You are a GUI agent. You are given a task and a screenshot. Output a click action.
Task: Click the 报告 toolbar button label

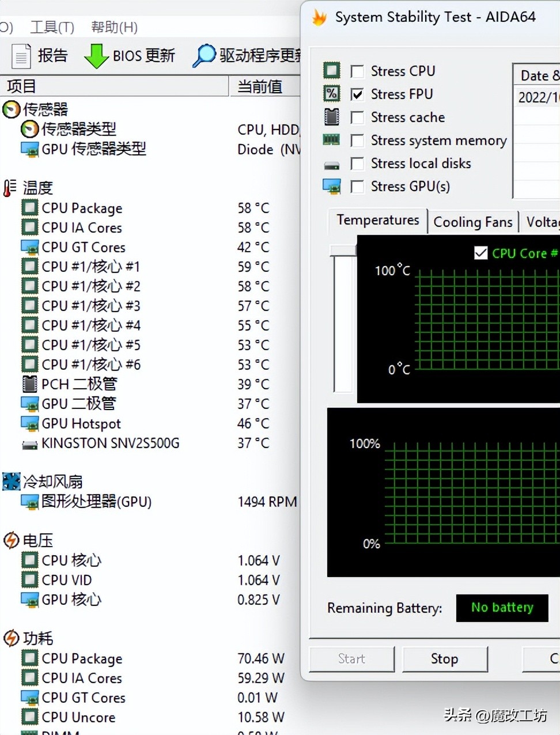(52, 55)
